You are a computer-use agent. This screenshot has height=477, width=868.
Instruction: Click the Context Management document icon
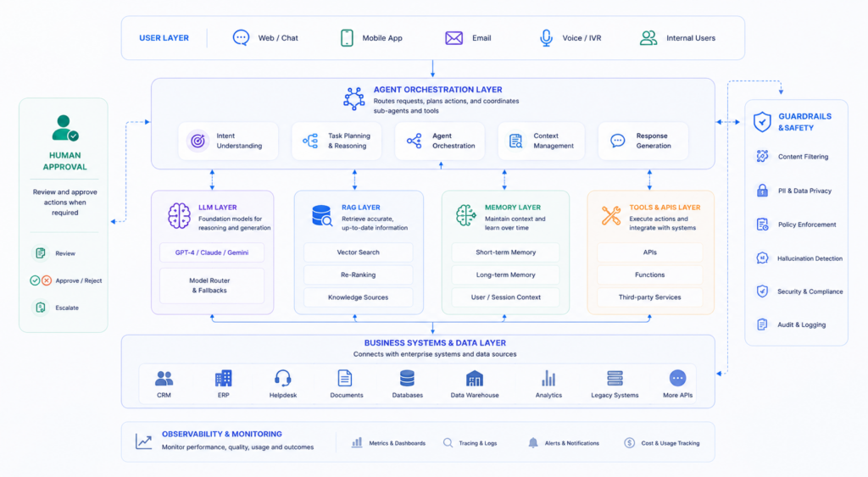click(515, 141)
